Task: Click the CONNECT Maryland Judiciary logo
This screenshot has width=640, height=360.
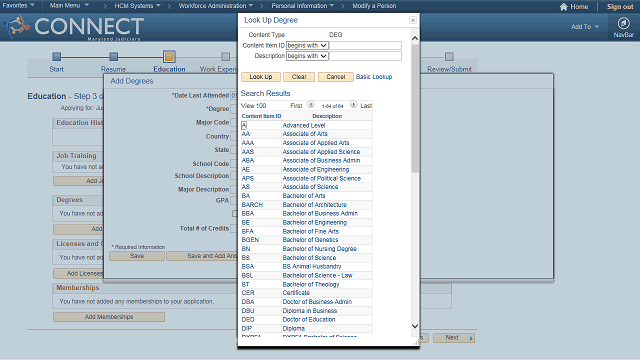Action: click(x=73, y=27)
